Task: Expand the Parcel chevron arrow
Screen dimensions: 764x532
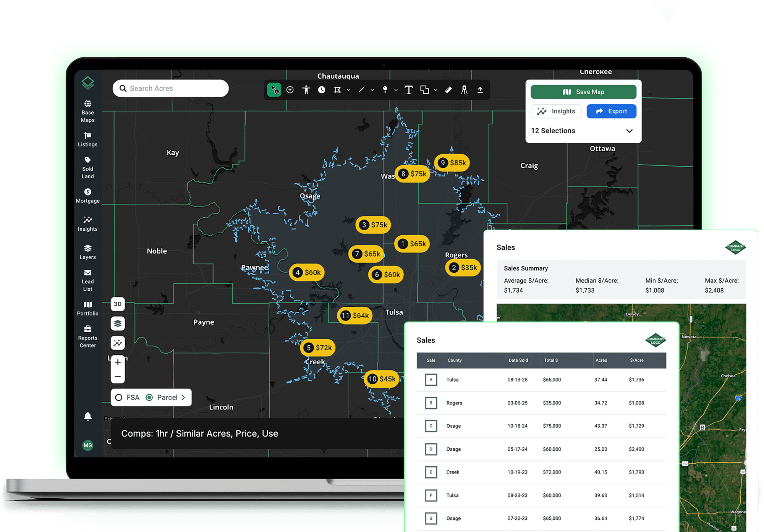Action: pos(183,398)
